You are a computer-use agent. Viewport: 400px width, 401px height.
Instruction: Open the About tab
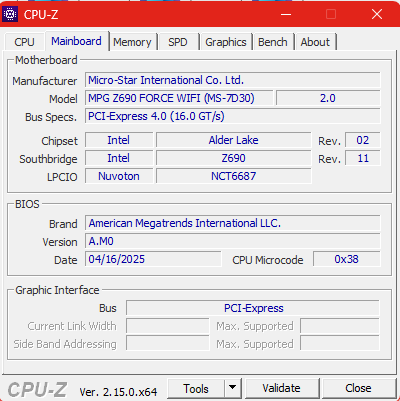315,42
